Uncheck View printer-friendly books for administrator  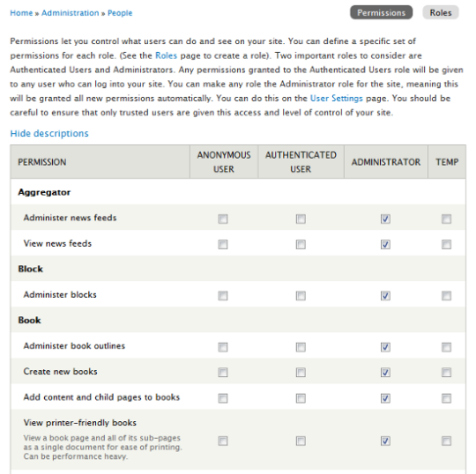[x=385, y=441]
